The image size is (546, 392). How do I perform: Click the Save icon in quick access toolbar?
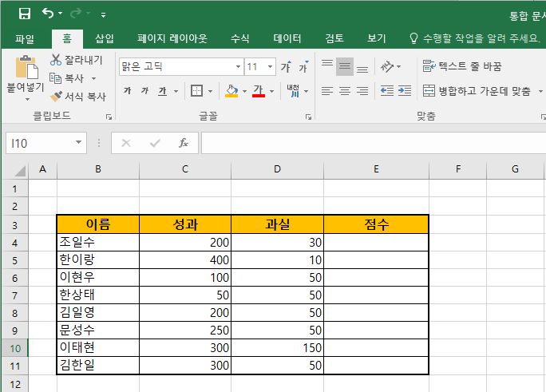click(25, 14)
